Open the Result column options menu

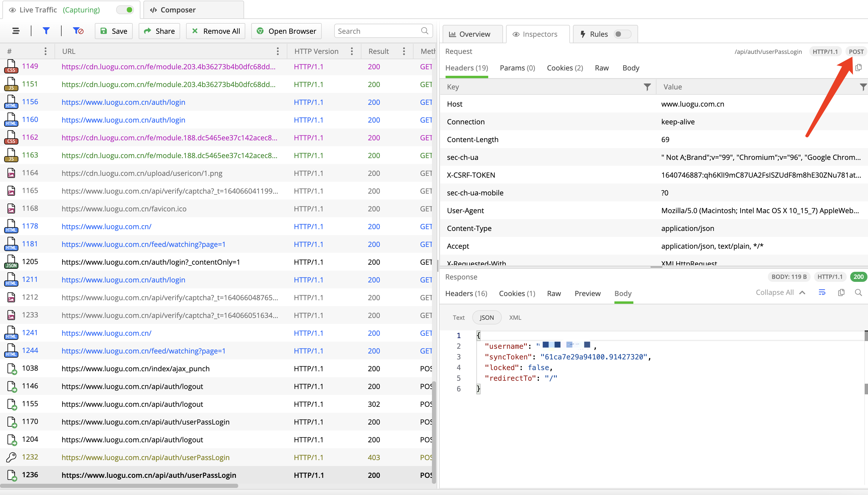click(404, 51)
